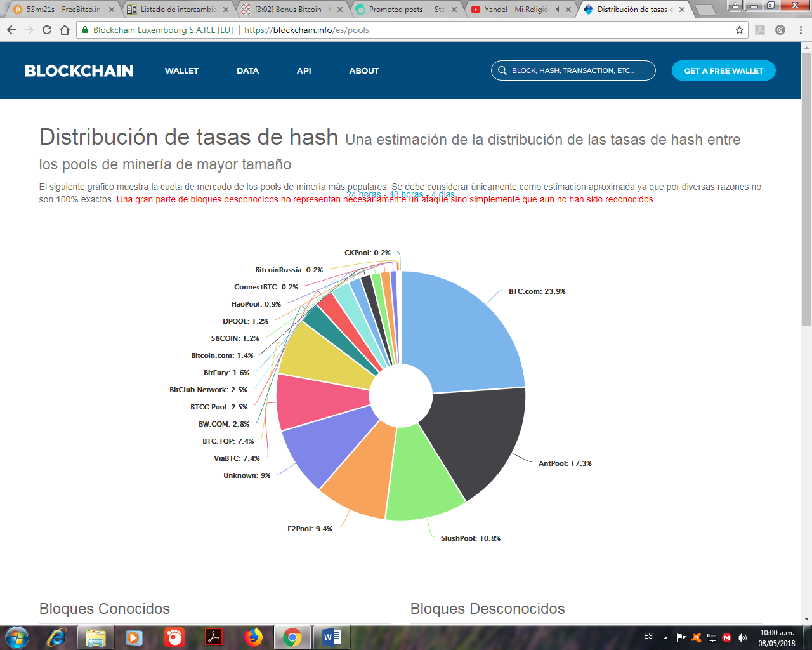The image size is (812, 650).
Task: Switch to the FreeBitco.in tab
Action: pyautogui.click(x=62, y=10)
